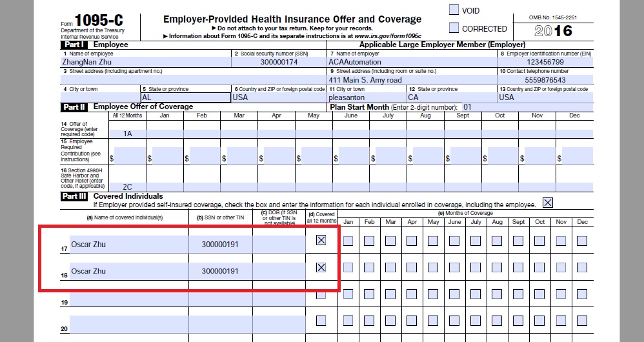
Task: Click the Part I label
Action: [74, 45]
